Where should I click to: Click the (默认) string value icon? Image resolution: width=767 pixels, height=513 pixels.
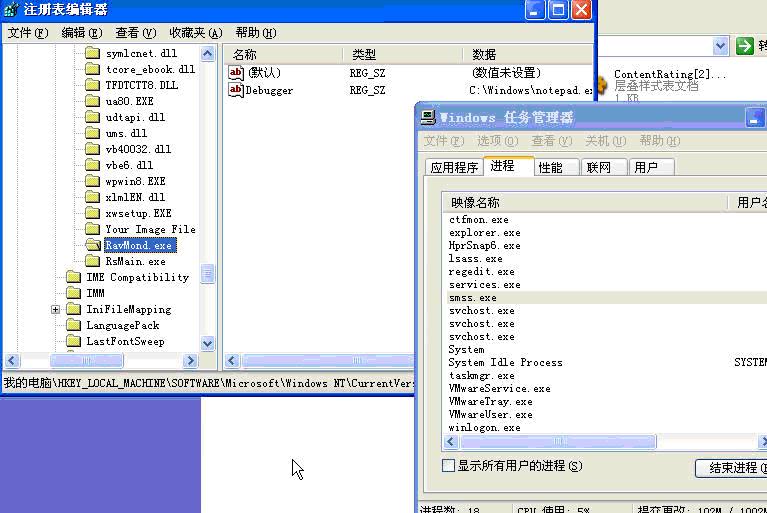(236, 73)
